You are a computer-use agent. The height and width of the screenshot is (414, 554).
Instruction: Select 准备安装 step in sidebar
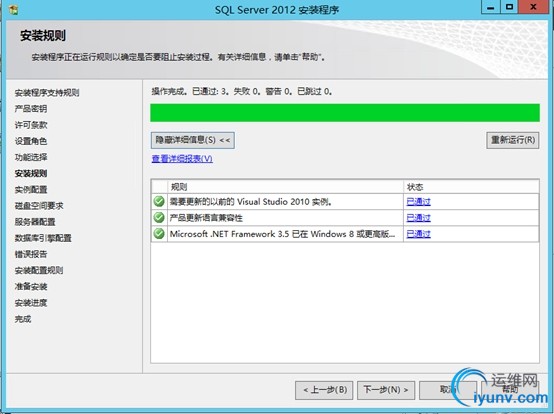[x=31, y=286]
